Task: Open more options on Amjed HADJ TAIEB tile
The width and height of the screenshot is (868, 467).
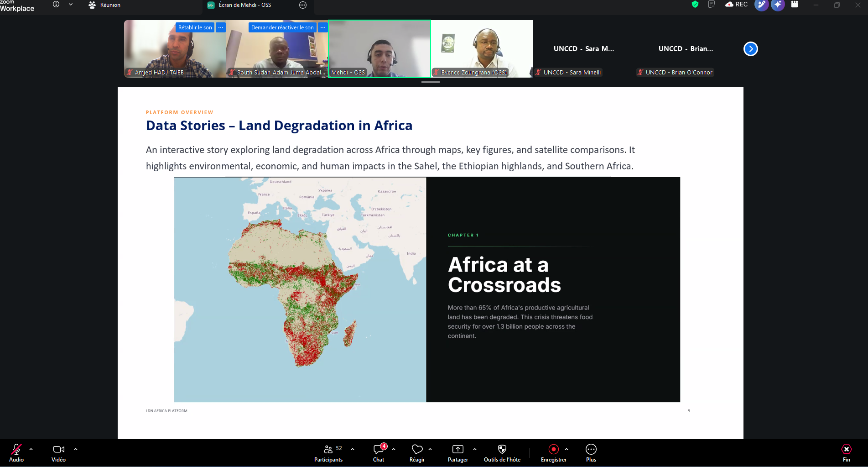Action: coord(221,27)
